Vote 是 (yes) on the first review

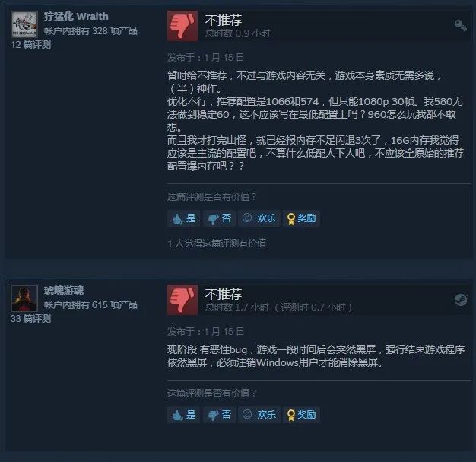[x=184, y=218]
